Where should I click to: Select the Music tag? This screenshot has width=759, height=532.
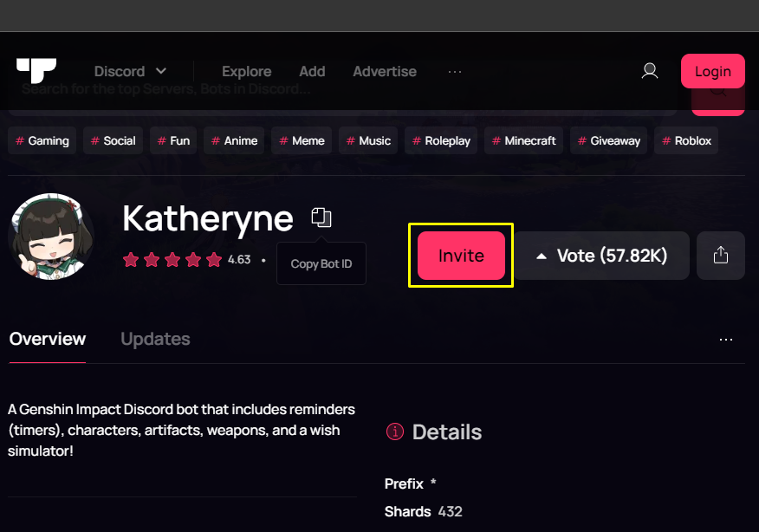(368, 140)
